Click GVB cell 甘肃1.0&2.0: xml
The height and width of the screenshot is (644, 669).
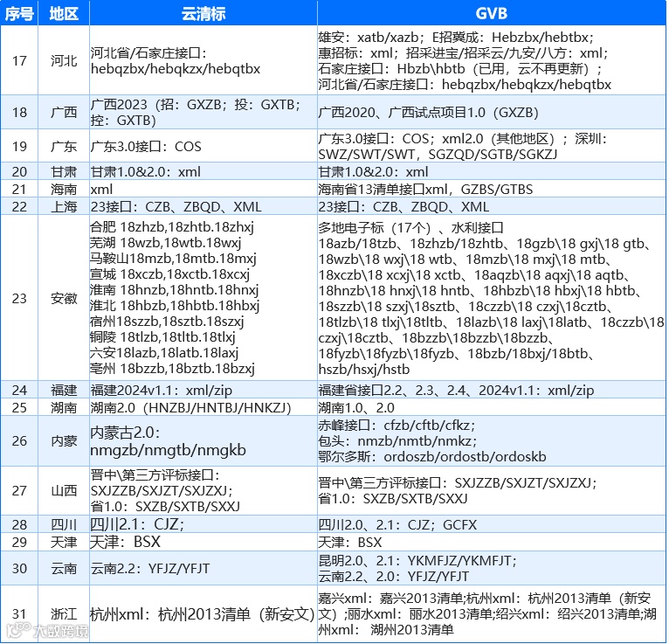point(492,171)
